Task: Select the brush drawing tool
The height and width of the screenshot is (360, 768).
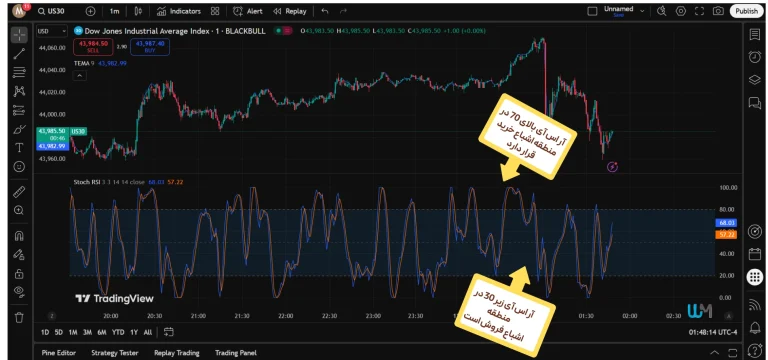Action: [19, 129]
